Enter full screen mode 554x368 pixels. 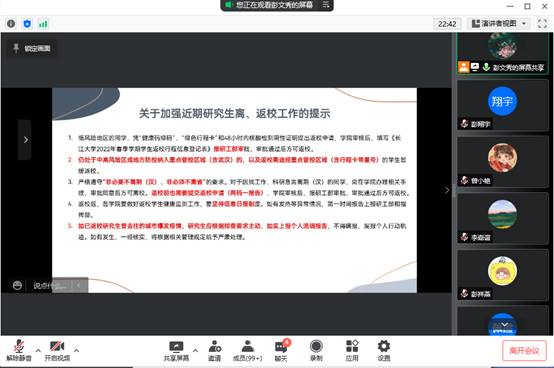542,24
